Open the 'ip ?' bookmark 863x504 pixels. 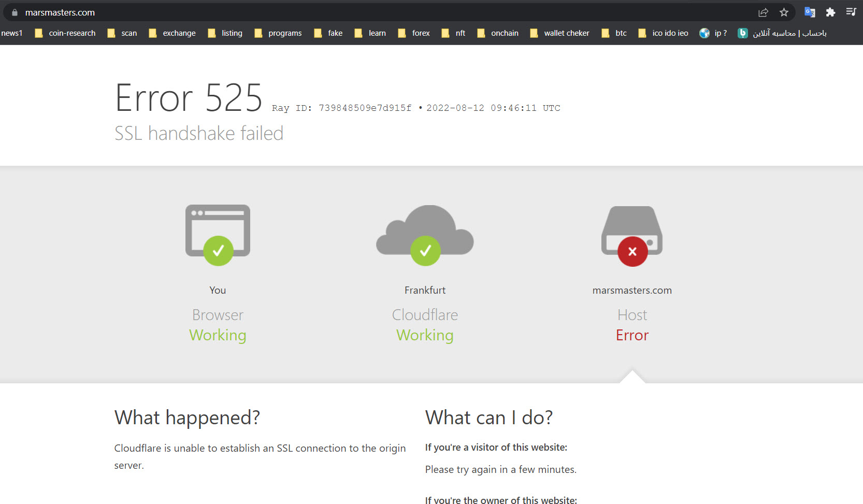(x=713, y=33)
